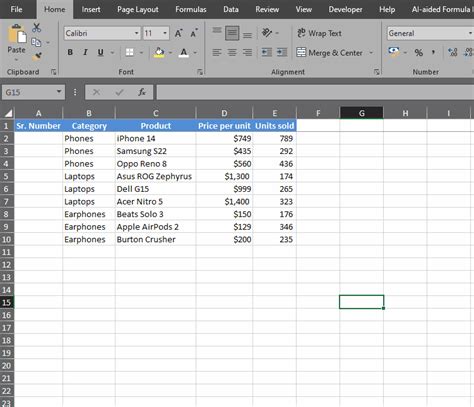
Task: Toggle Italic formatting
Action: [85, 52]
